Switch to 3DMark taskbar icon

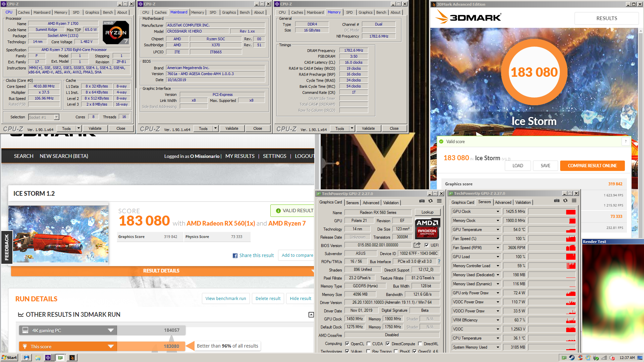(72, 358)
